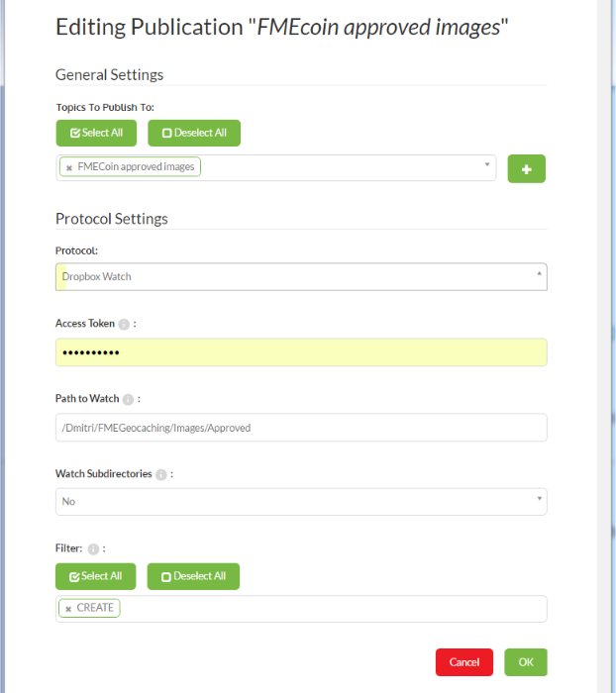Image resolution: width=616 pixels, height=693 pixels.
Task: Click the green plus add topic button
Action: click(x=526, y=169)
